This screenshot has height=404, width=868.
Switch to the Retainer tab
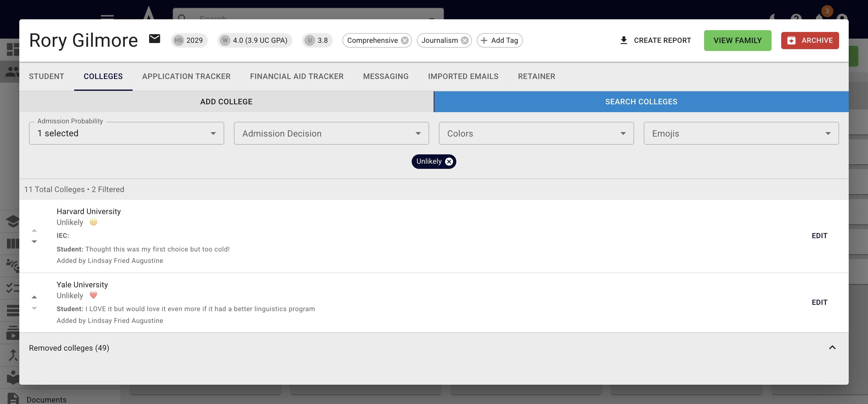[x=536, y=77]
